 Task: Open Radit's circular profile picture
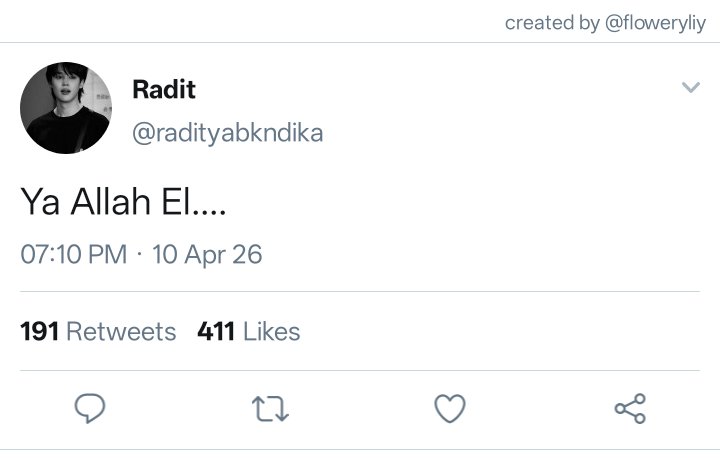[x=66, y=108]
